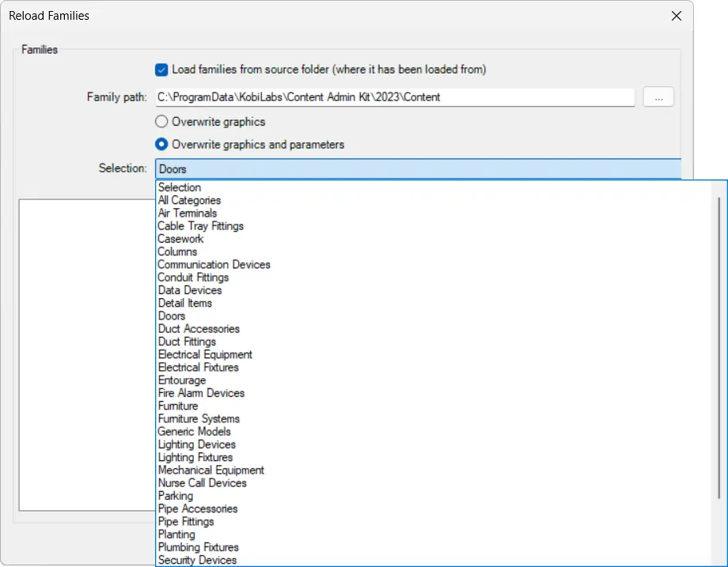Select Air Terminals category
This screenshot has width=728, height=567.
[x=187, y=213]
